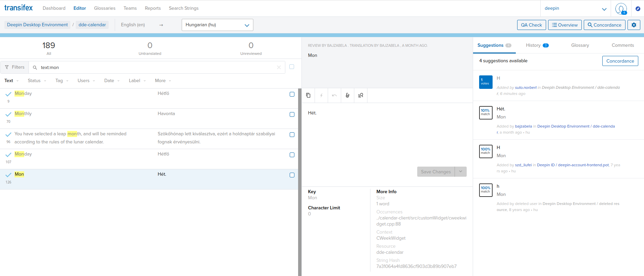Copy source string to translation
This screenshot has width=644, height=276.
click(x=308, y=95)
